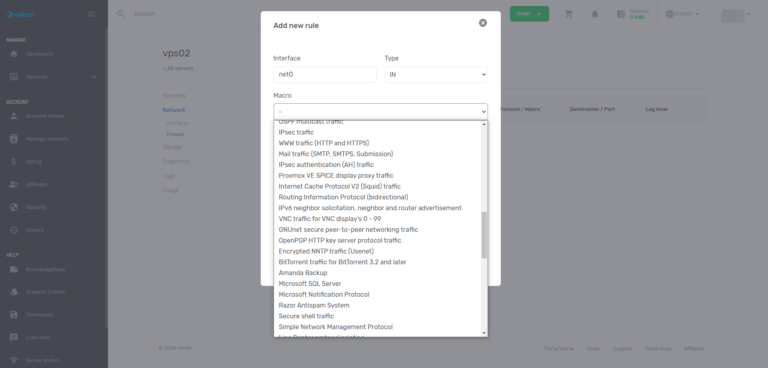
Task: Open Server status in sidebar
Action: point(42,360)
